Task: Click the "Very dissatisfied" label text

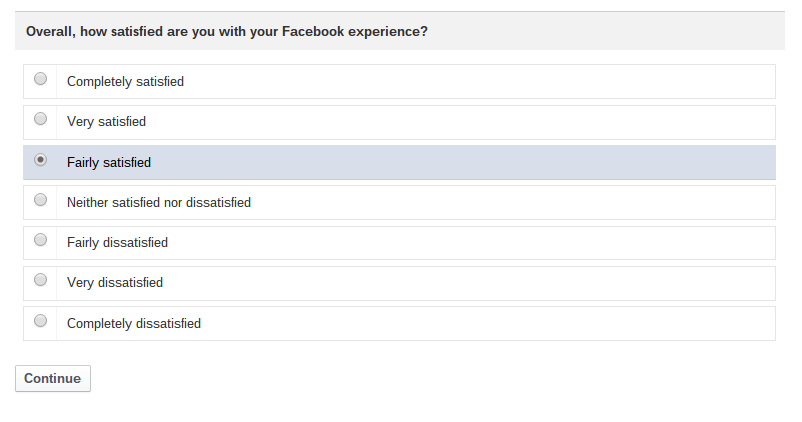Action: tap(114, 283)
